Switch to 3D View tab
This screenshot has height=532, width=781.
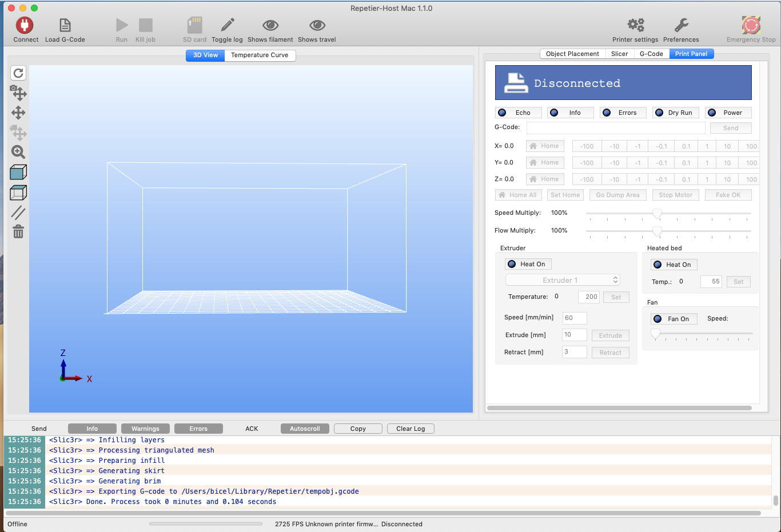pyautogui.click(x=205, y=55)
